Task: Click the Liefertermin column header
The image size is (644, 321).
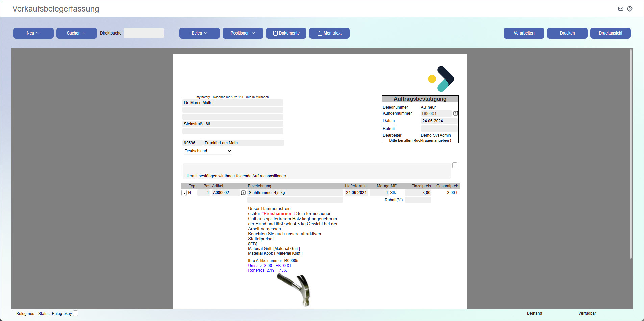Action: (356, 186)
